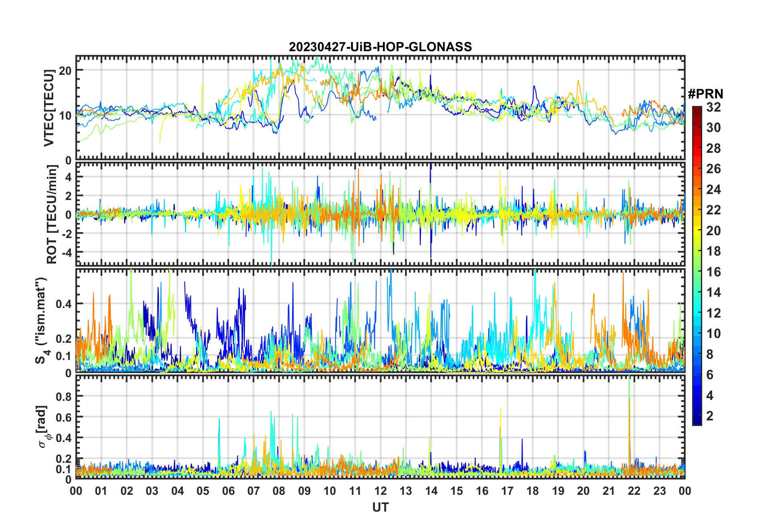Click the -4 tick label on ROT axis
761x532 pixels.
tap(66, 252)
